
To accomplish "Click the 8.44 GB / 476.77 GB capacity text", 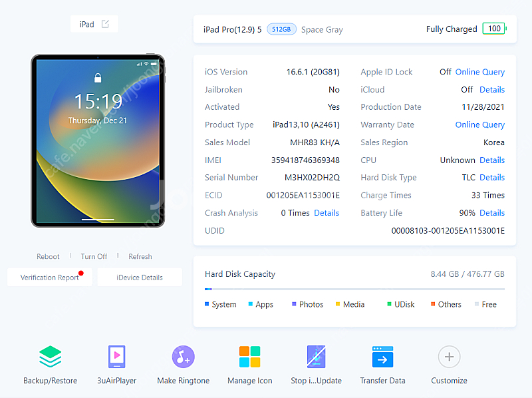I will click(x=467, y=274).
